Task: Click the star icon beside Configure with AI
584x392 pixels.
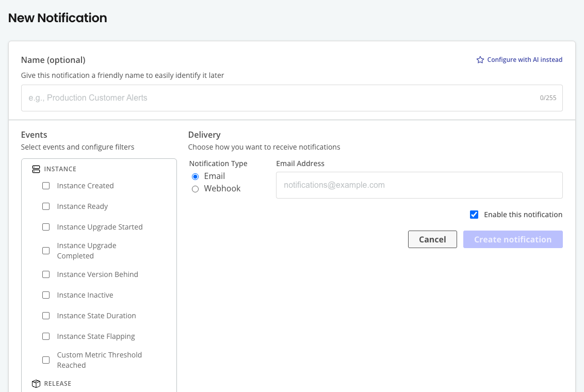Action: click(480, 60)
